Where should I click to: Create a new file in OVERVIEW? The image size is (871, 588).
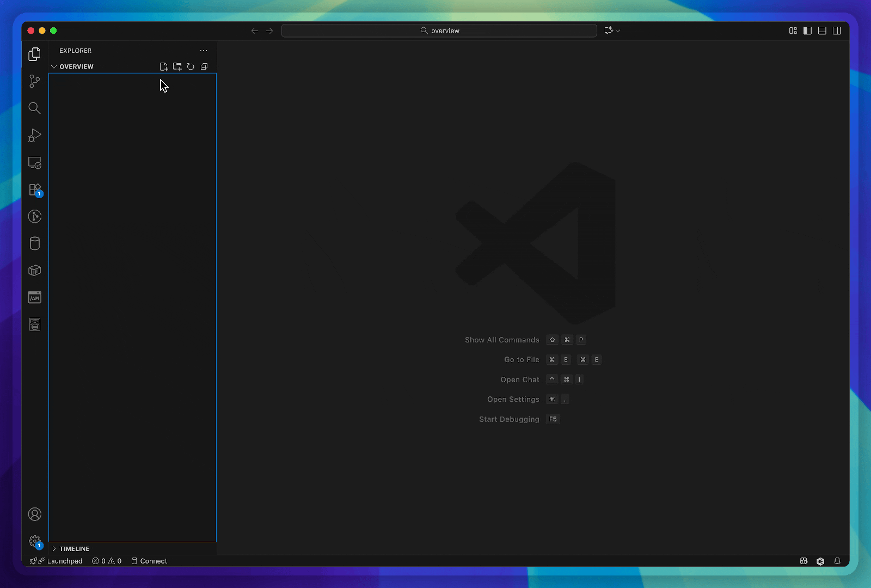tap(163, 66)
